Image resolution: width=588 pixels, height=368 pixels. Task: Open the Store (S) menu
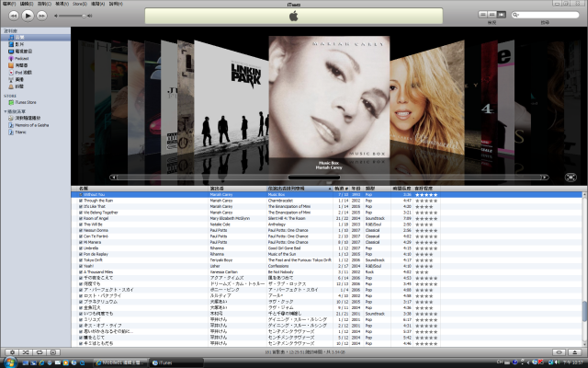point(80,4)
